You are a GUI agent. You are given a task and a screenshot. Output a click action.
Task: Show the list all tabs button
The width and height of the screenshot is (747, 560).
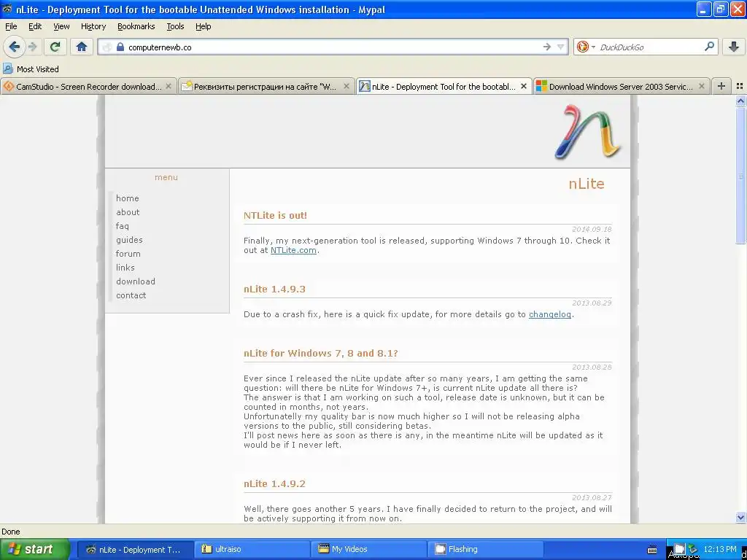point(740,86)
